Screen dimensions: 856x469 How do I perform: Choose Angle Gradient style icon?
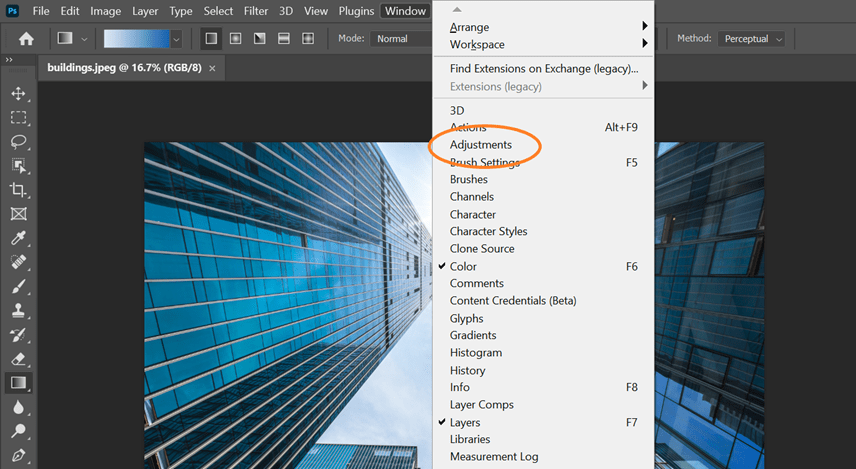pyautogui.click(x=259, y=38)
